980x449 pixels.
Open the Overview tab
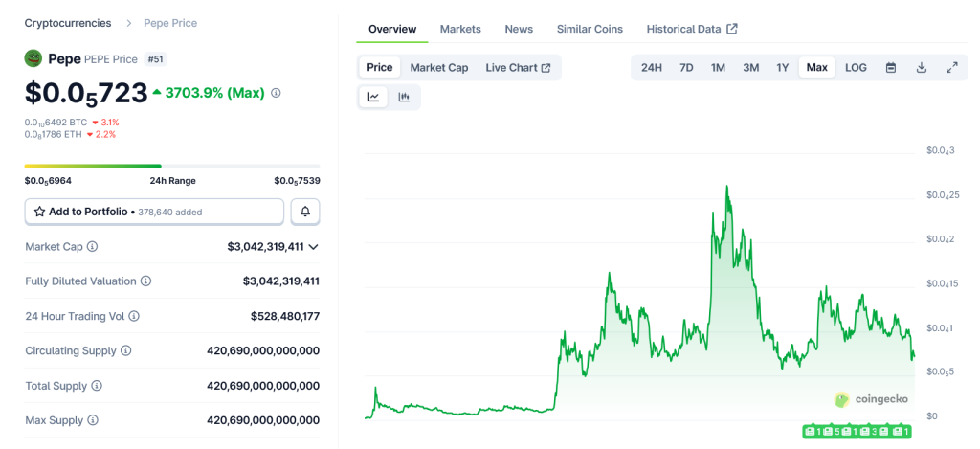[392, 29]
